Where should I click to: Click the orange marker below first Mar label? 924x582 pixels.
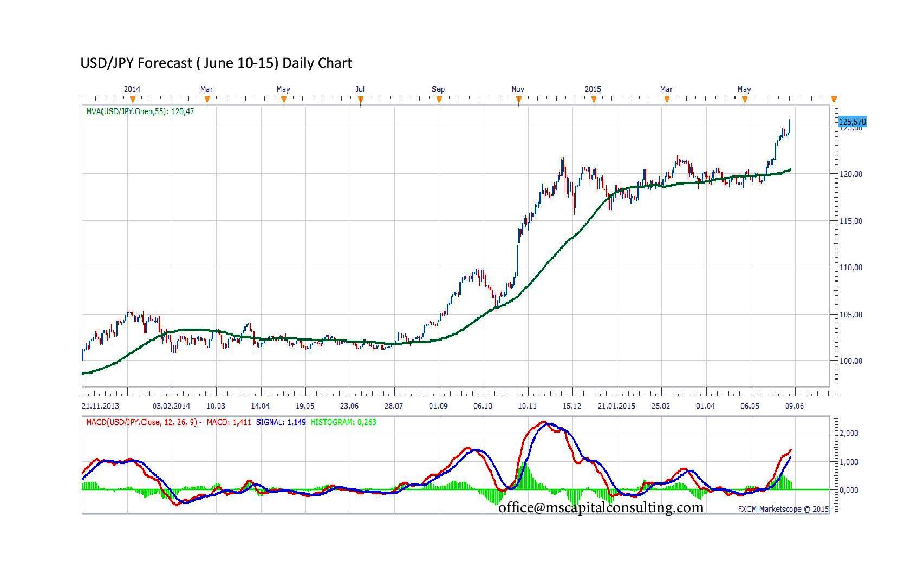click(x=207, y=100)
